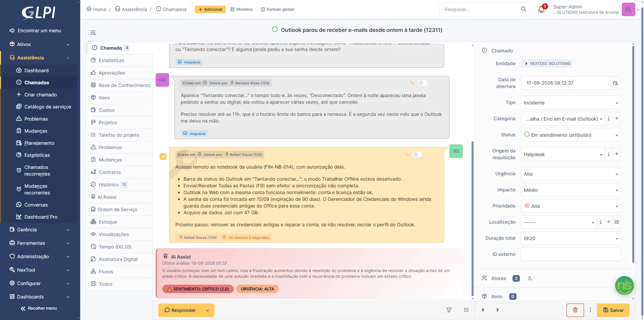Viewport: 644px width, 320px height.
Task: Click the timeline view options list icon
Action: coord(466,310)
